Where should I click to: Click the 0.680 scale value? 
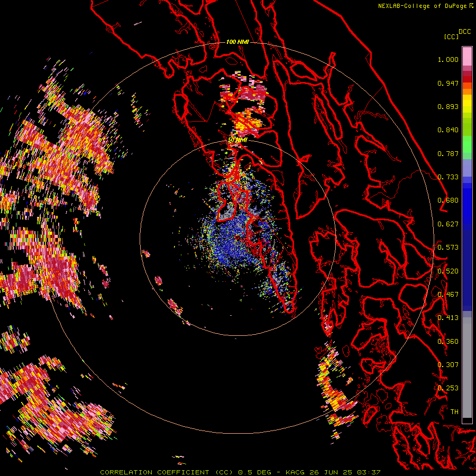[448, 200]
